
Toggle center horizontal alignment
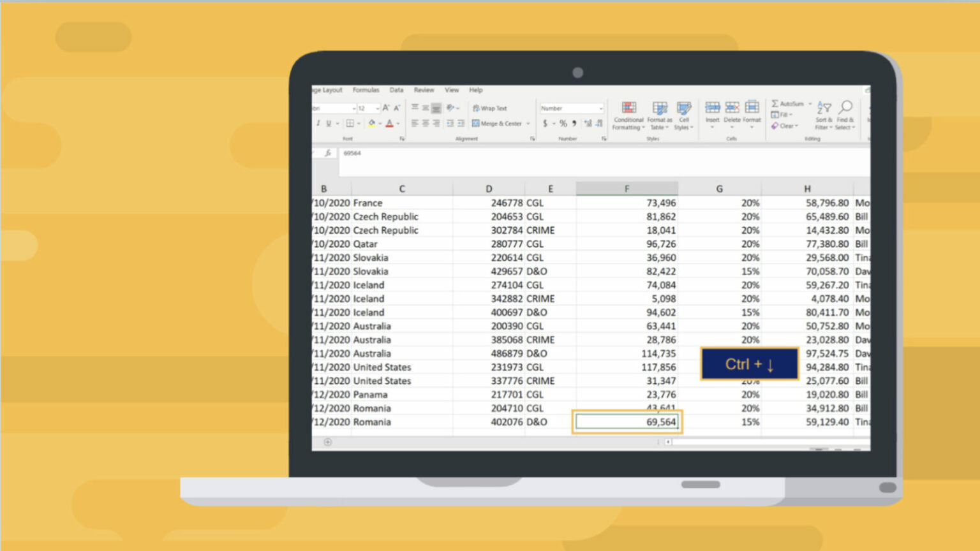[x=426, y=124]
